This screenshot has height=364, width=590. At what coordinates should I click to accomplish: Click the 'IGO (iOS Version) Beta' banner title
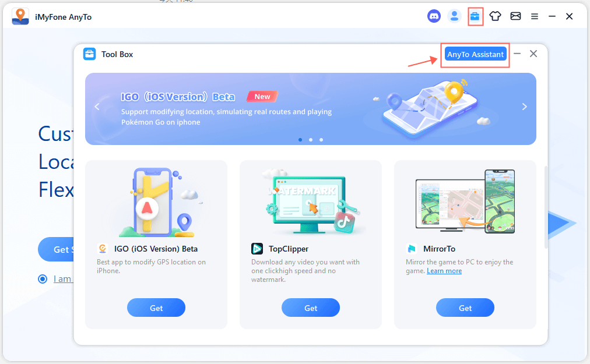pos(178,97)
